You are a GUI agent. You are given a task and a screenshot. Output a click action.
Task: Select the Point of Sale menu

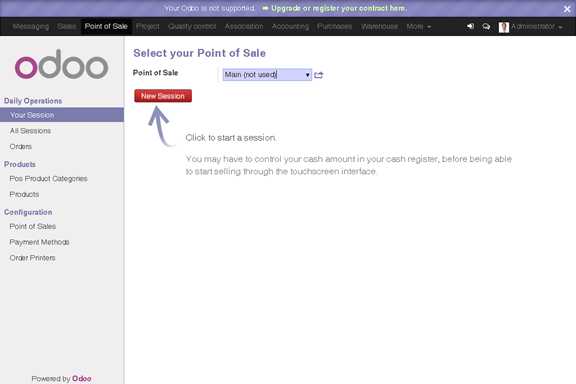(106, 26)
